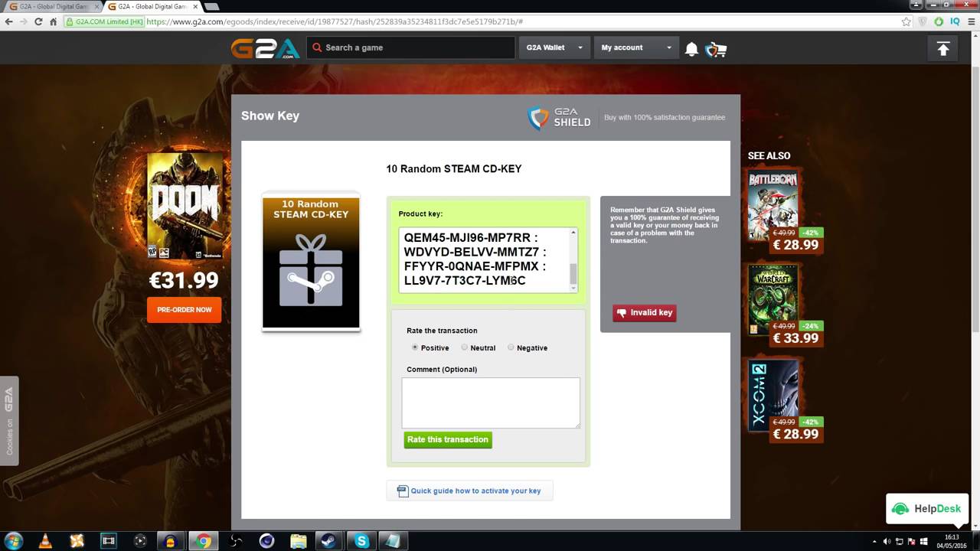980x551 pixels.
Task: Open World of Warcraft Legion thumbnail
Action: 773,298
